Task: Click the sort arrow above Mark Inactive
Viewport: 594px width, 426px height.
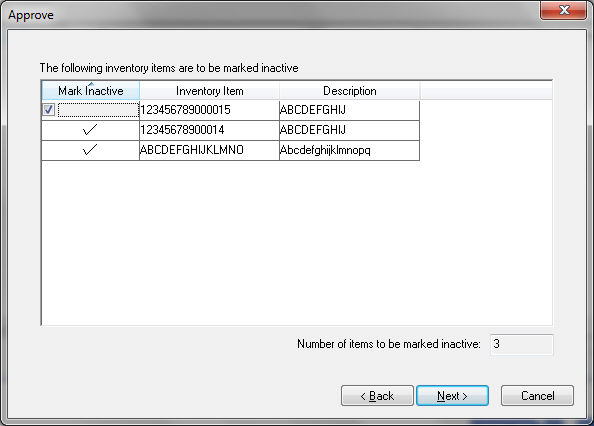Action: pos(91,84)
